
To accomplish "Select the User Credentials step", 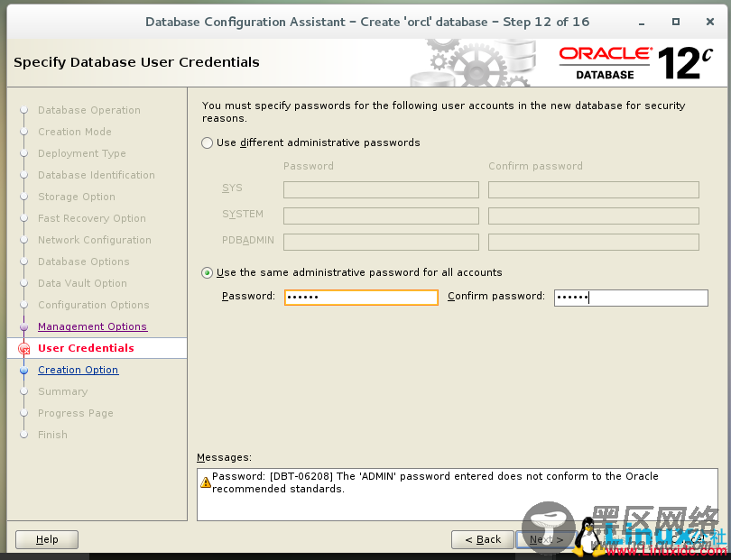I will 86,348.
